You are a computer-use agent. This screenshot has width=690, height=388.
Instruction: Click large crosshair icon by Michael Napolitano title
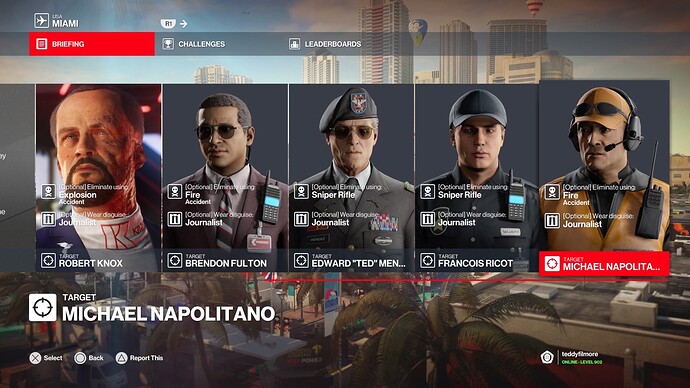43,307
